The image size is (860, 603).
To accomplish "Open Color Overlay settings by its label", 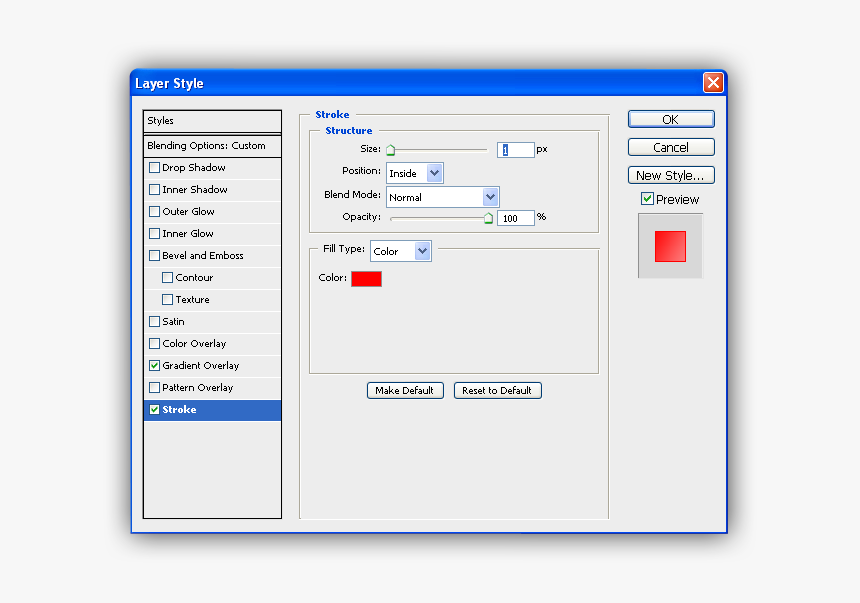I will pyautogui.click(x=194, y=343).
